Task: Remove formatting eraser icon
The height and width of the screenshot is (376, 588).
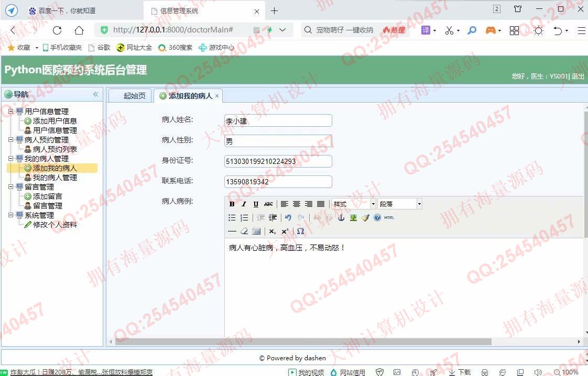Action: [x=244, y=231]
